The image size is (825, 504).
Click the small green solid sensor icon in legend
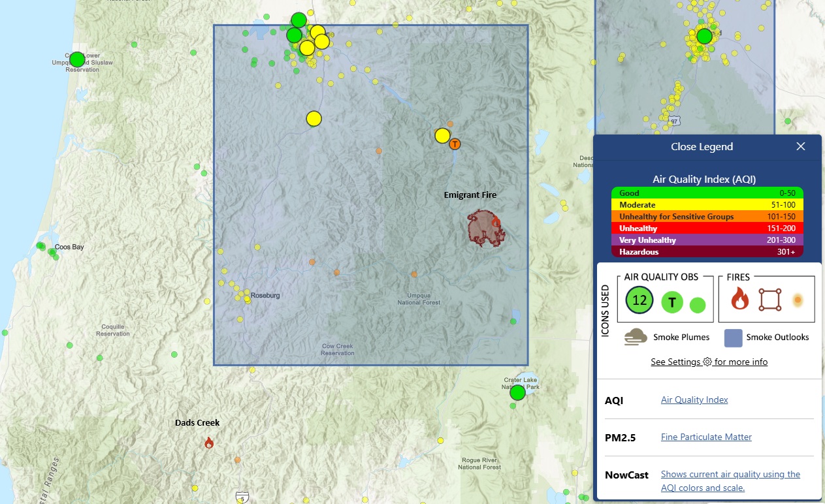click(x=698, y=305)
